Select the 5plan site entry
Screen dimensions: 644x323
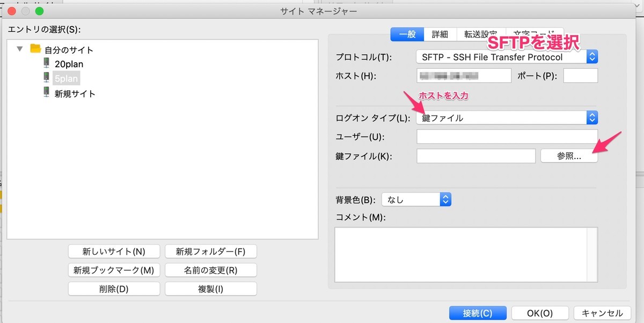[x=66, y=78]
